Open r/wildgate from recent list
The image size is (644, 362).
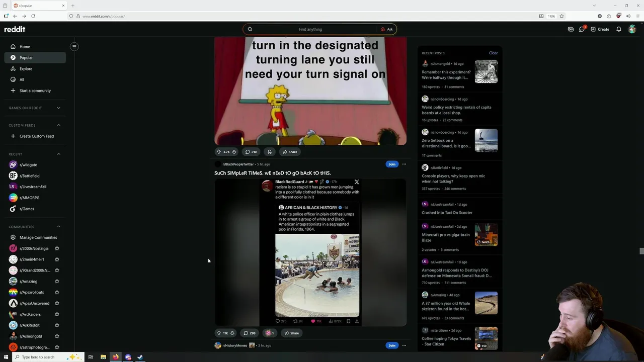click(35, 165)
